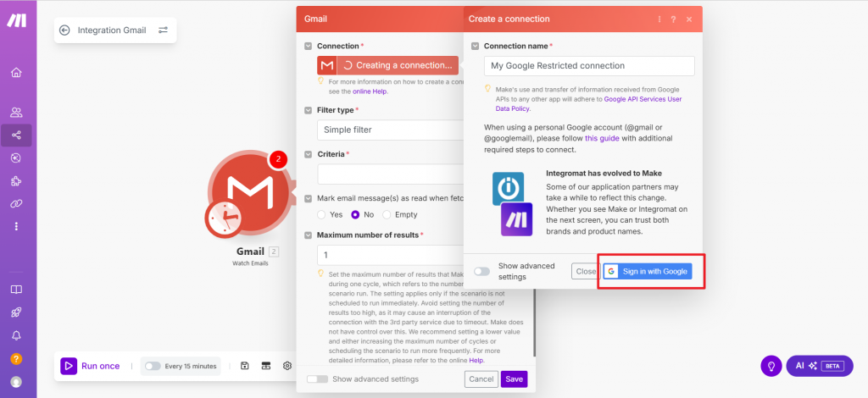Click Sign in with Google
Screen dimensions: 868x398
tap(648, 272)
